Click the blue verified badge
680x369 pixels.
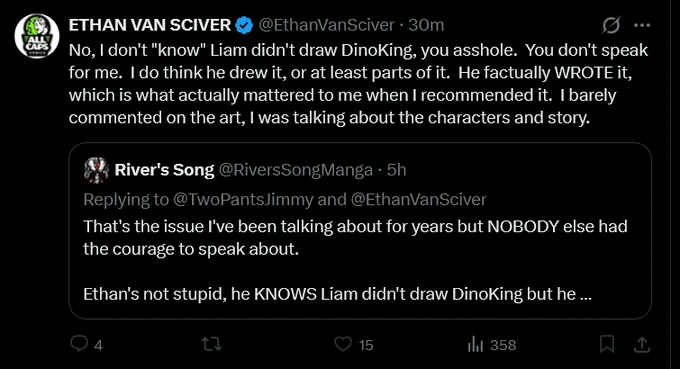[244, 25]
